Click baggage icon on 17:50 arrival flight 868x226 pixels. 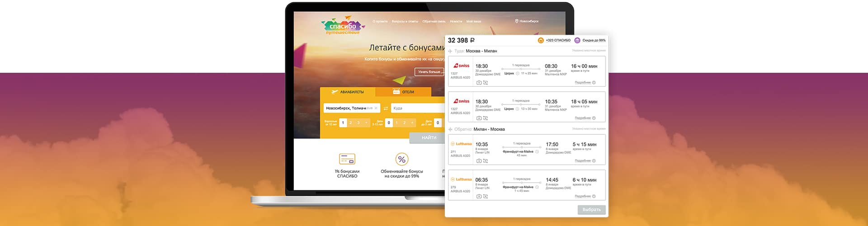point(479,161)
